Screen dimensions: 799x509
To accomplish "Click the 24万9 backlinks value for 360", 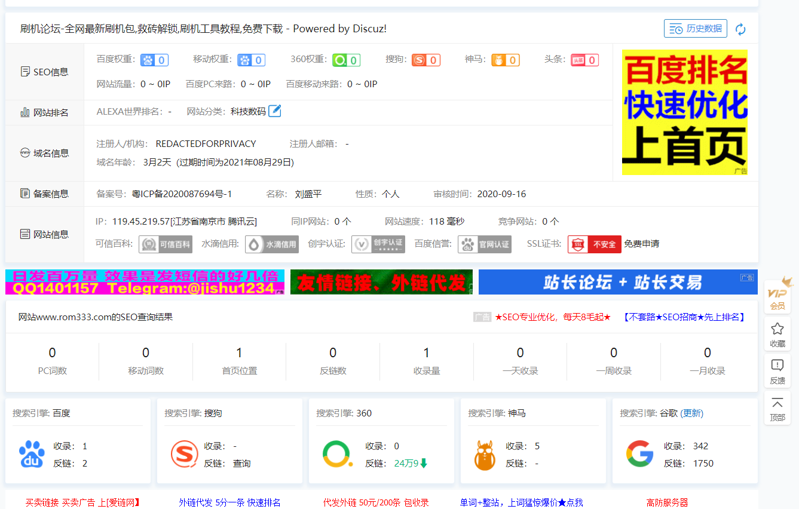I will point(410,463).
